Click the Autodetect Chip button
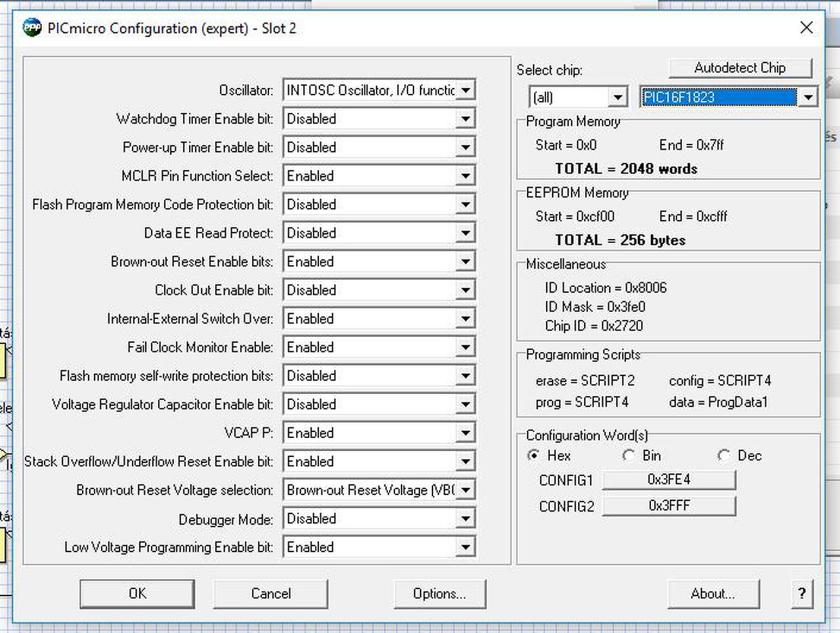Image resolution: width=840 pixels, height=633 pixels. coord(740,68)
